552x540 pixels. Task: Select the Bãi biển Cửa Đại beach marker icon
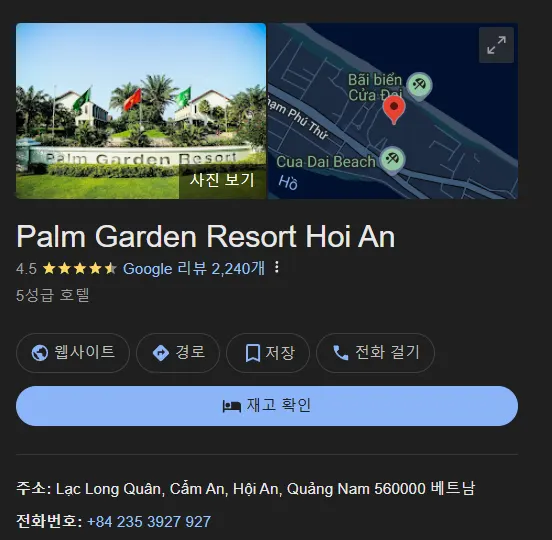pyautogui.click(x=419, y=86)
